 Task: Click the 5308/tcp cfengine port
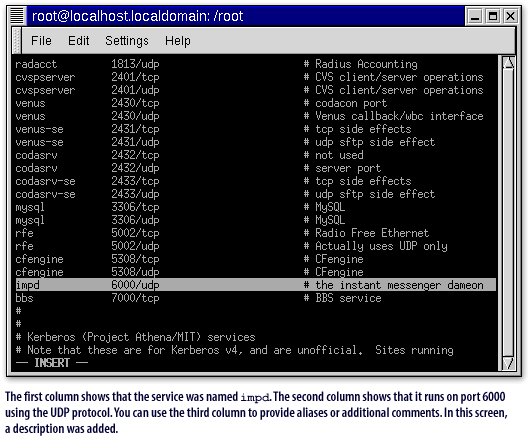click(x=135, y=259)
